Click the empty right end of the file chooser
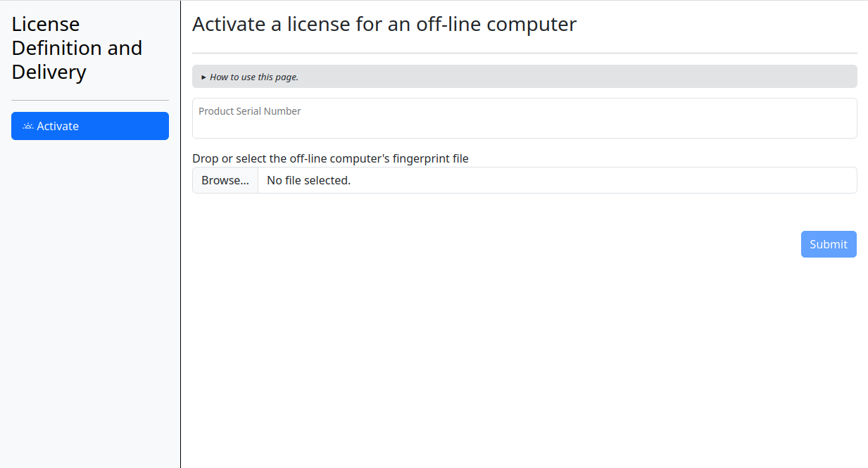The image size is (868, 468). coord(704,180)
